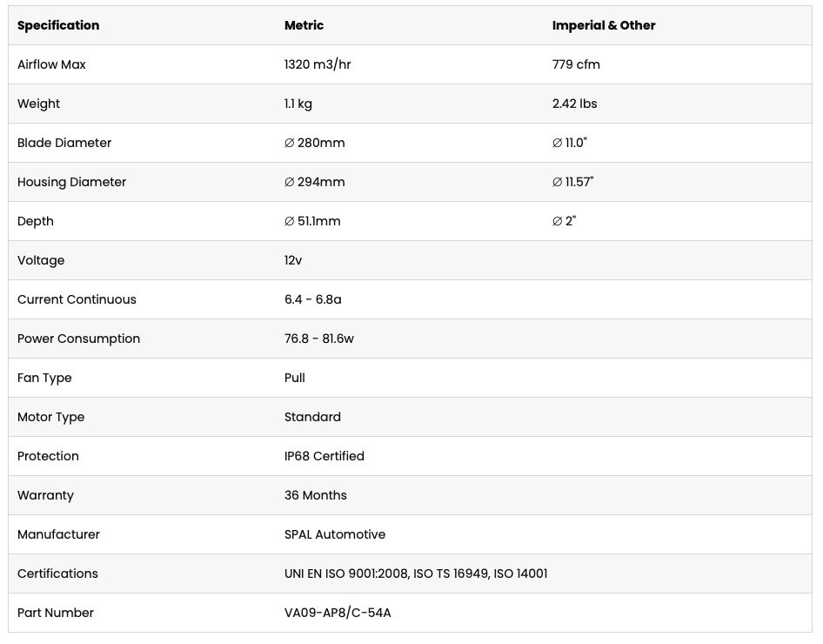Select the 1320 m3/hr airflow value
This screenshot has height=644, width=823.
tap(318, 64)
